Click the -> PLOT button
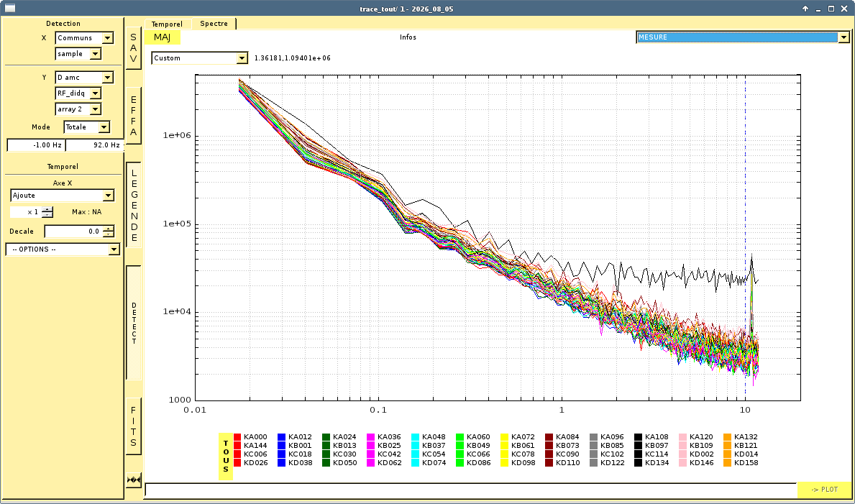Image resolution: width=855 pixels, height=504 pixels. [824, 490]
